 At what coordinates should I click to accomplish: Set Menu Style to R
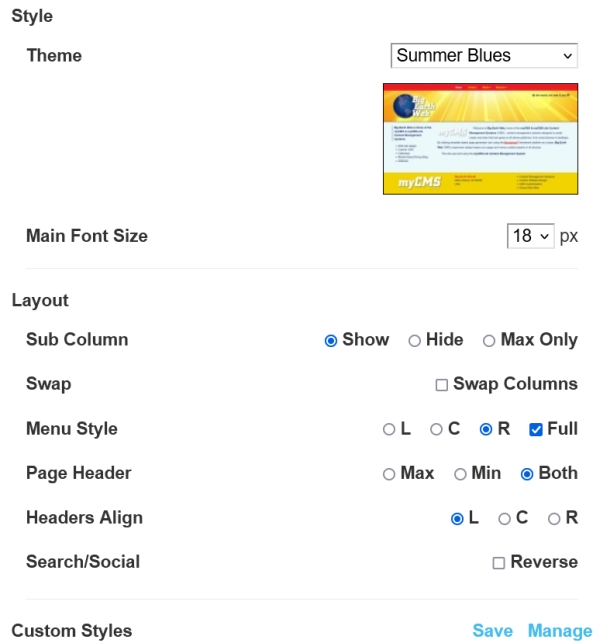coord(486,429)
